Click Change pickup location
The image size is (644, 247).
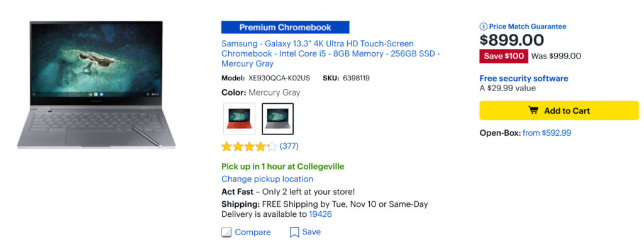pos(267,179)
